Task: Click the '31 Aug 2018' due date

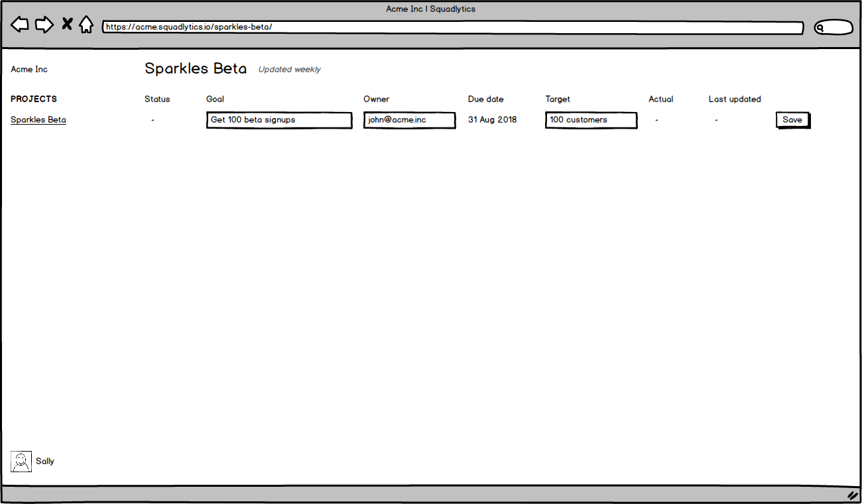Action: click(492, 120)
